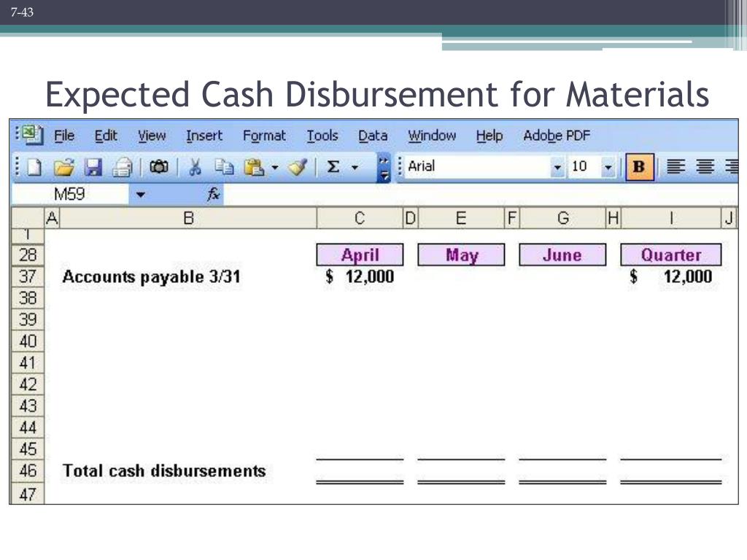Select column I header
The image size is (747, 560).
coord(671,218)
